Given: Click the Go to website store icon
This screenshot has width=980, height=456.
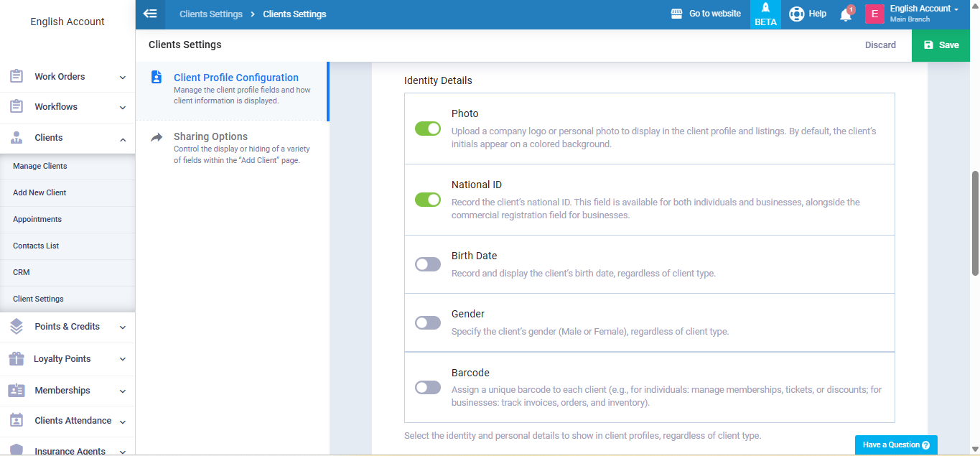Looking at the screenshot, I should (x=676, y=14).
